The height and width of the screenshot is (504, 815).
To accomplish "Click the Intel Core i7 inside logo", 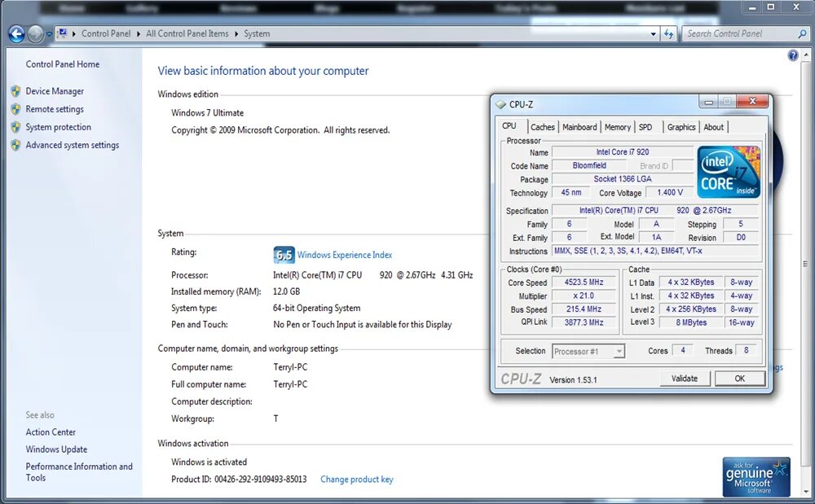I will [729, 172].
